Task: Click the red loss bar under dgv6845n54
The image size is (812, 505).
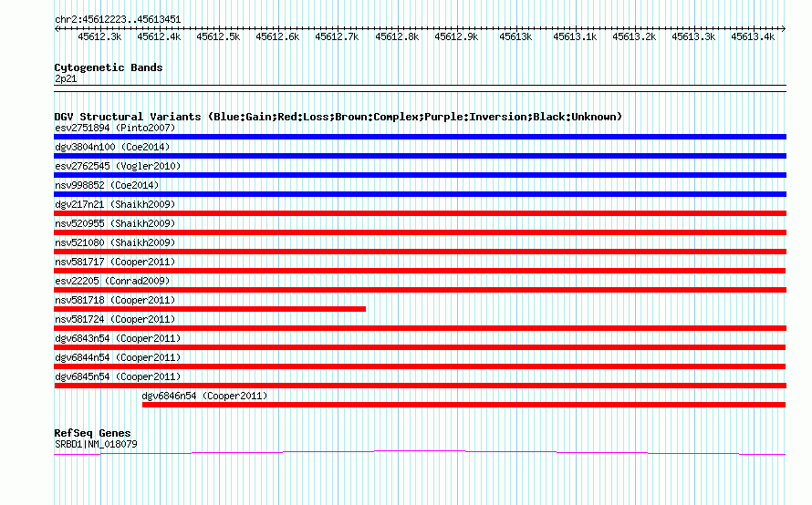Action: tap(420, 386)
